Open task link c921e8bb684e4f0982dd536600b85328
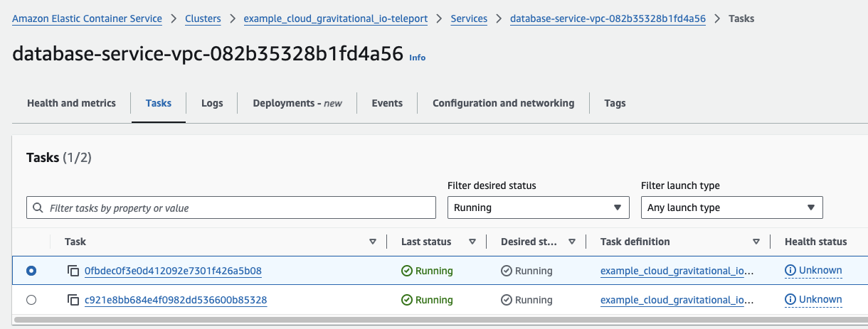Image resolution: width=868 pixels, height=329 pixels. pyautogui.click(x=176, y=300)
